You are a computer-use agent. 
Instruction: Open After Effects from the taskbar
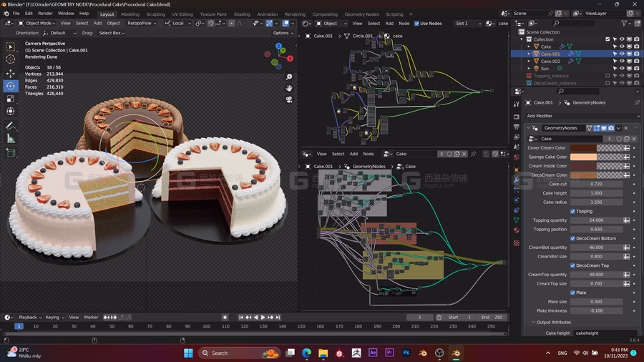373,353
